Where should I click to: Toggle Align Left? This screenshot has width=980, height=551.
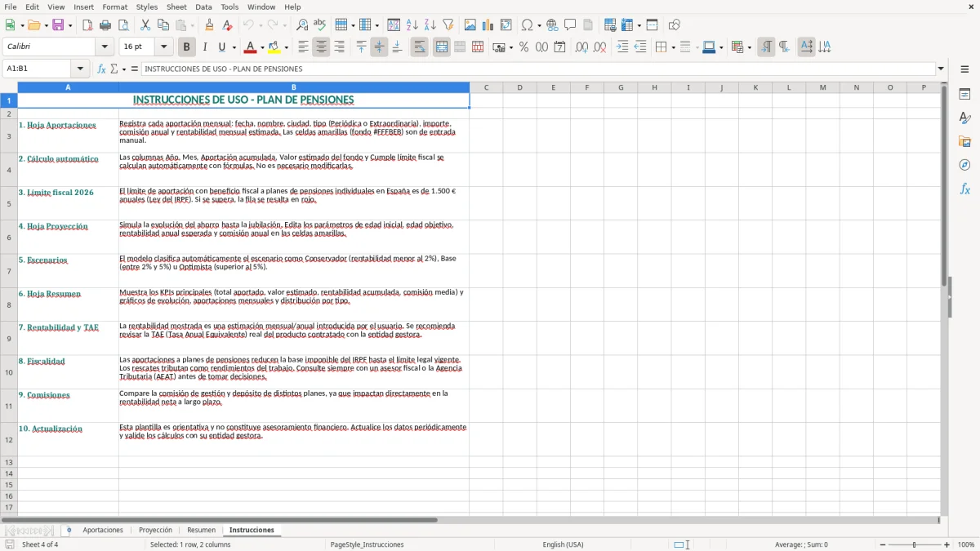tap(303, 47)
